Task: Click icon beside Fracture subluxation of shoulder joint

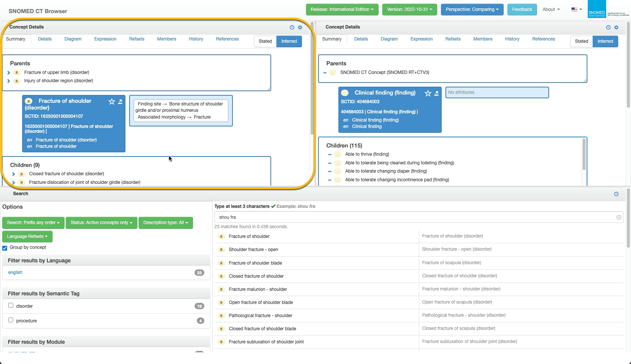Action: (x=221, y=342)
